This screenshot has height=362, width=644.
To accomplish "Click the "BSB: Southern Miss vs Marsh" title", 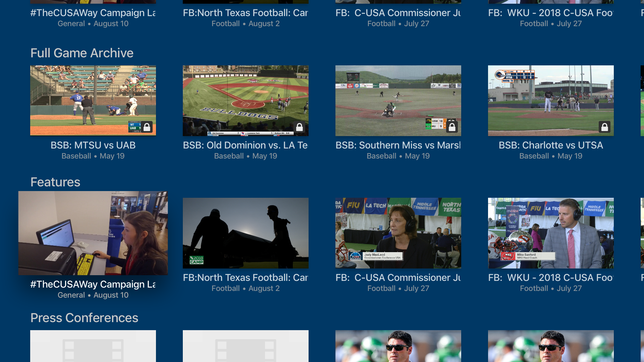I will point(398,145).
